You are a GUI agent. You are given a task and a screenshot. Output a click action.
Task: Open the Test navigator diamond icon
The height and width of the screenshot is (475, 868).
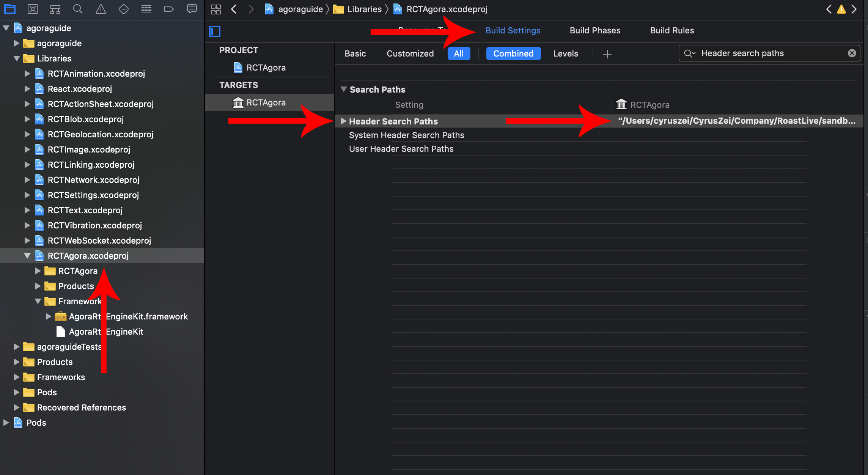(124, 9)
